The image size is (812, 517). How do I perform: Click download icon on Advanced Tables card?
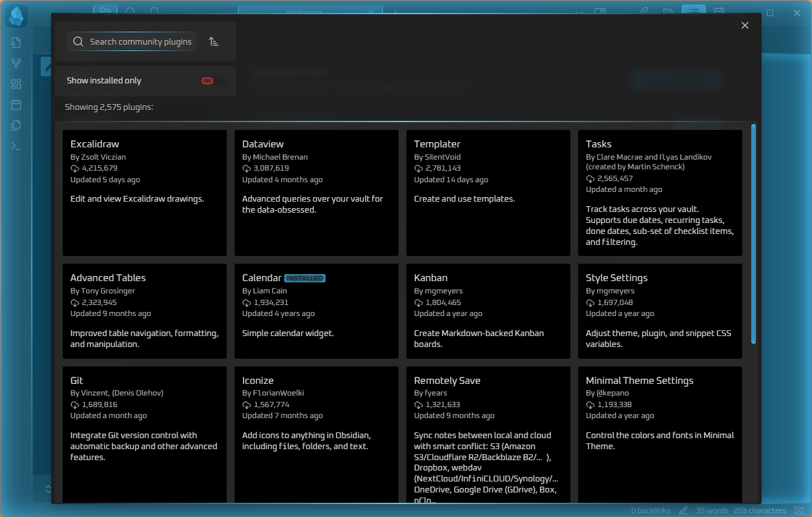(75, 302)
